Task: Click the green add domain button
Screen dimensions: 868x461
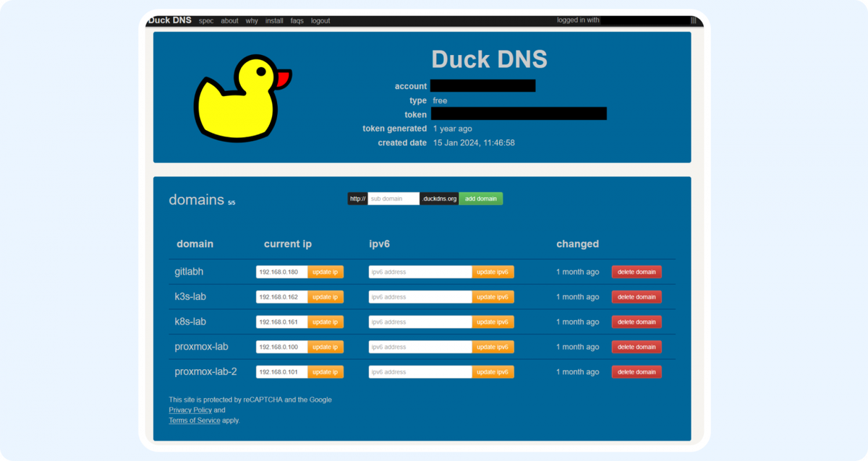Action: pyautogui.click(x=481, y=199)
